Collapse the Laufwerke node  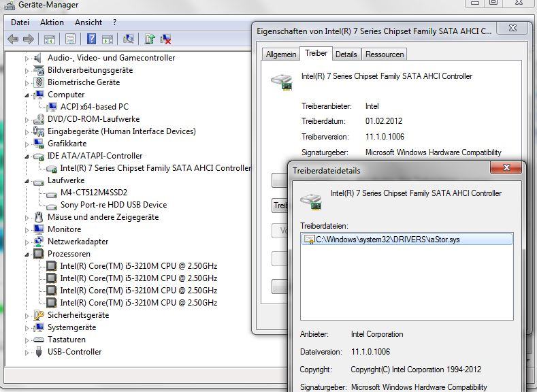(27, 181)
